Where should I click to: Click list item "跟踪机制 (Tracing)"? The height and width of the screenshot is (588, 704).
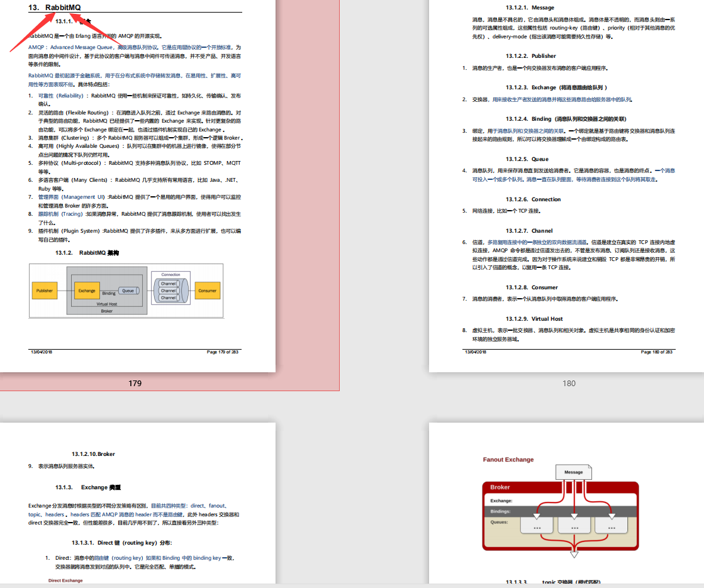pyautogui.click(x=60, y=214)
